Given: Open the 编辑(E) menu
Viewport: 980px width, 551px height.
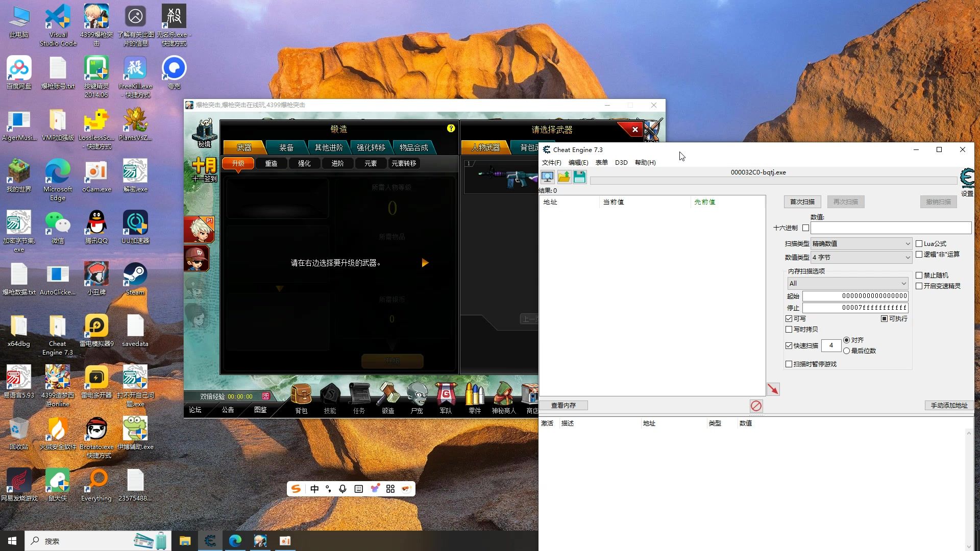Looking at the screenshot, I should click(578, 163).
